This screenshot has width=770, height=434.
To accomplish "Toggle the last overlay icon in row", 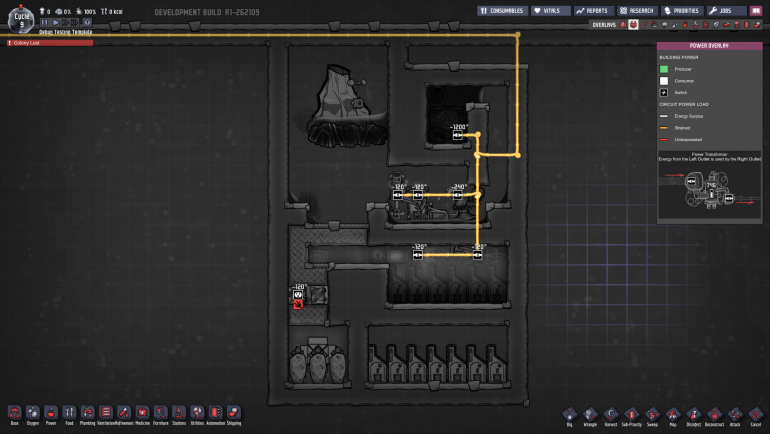I will [x=759, y=24].
